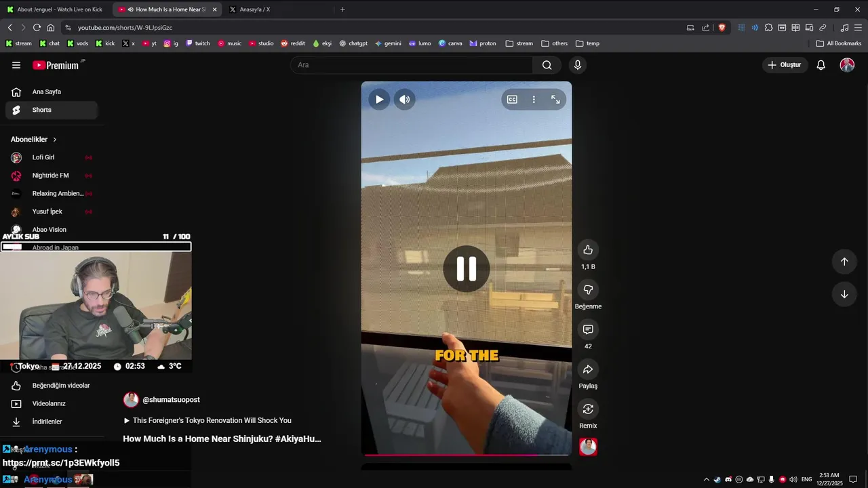Open Yusuf İpek subscription
Image resolution: width=868 pixels, height=488 pixels.
[52, 211]
